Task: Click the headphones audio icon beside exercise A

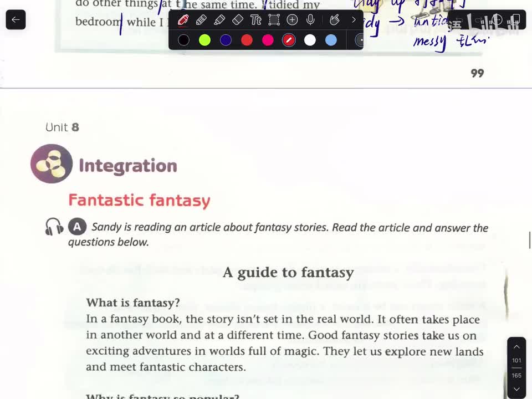Action: pos(54,227)
